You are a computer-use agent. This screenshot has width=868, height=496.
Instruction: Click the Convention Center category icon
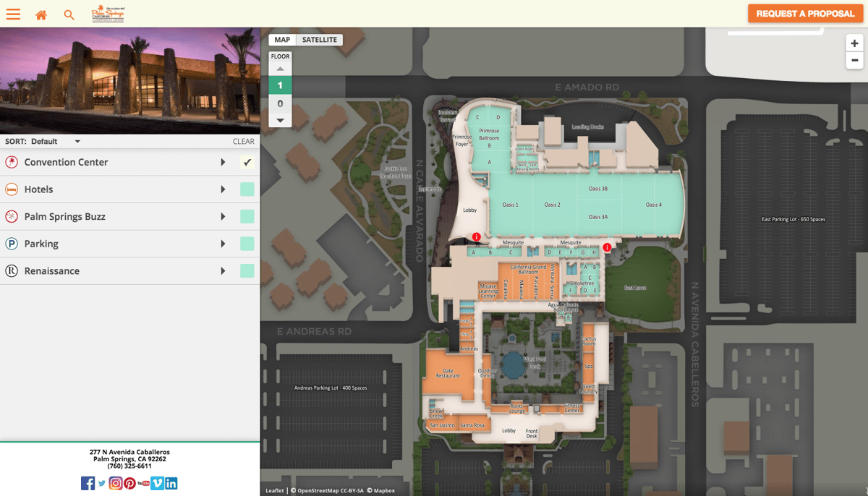[x=11, y=162]
